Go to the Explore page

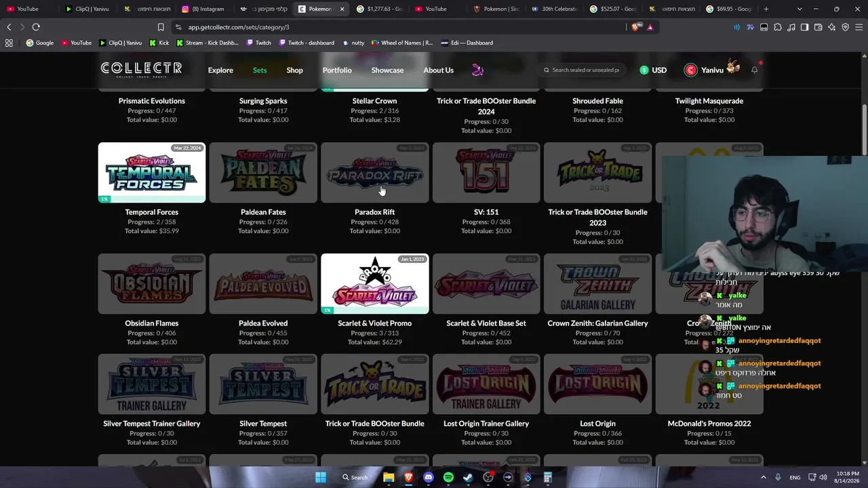click(x=220, y=70)
